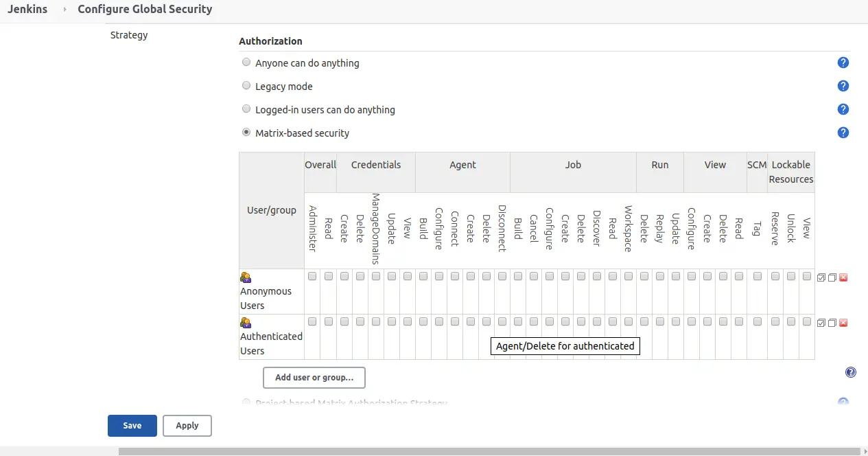Click the horizontal scrollbar at bottom
This screenshot has width=868, height=456.
(488, 452)
